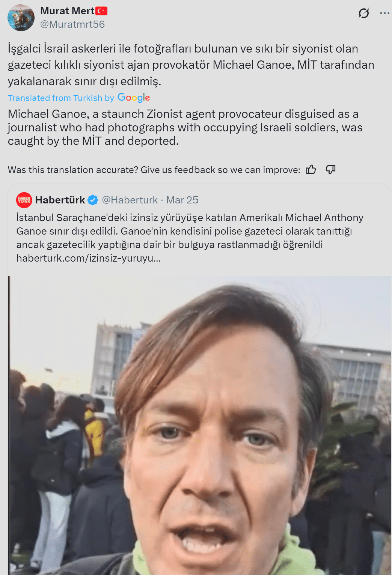Open Murat Mert's profile avatar
Screen dimensions: 392x575
pyautogui.click(x=21, y=17)
